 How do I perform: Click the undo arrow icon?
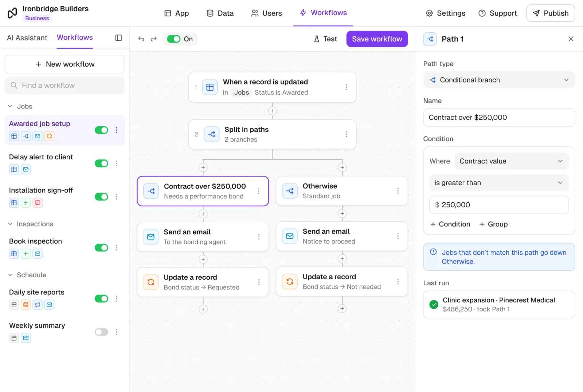(x=141, y=39)
